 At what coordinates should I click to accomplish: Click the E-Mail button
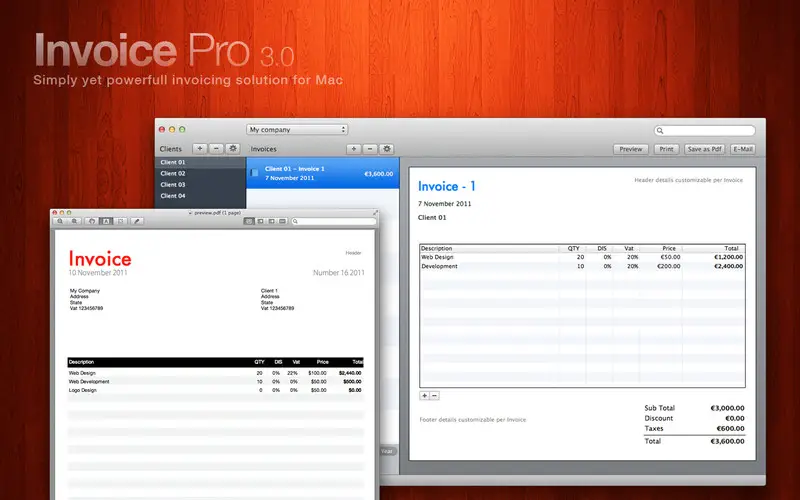tap(742, 149)
